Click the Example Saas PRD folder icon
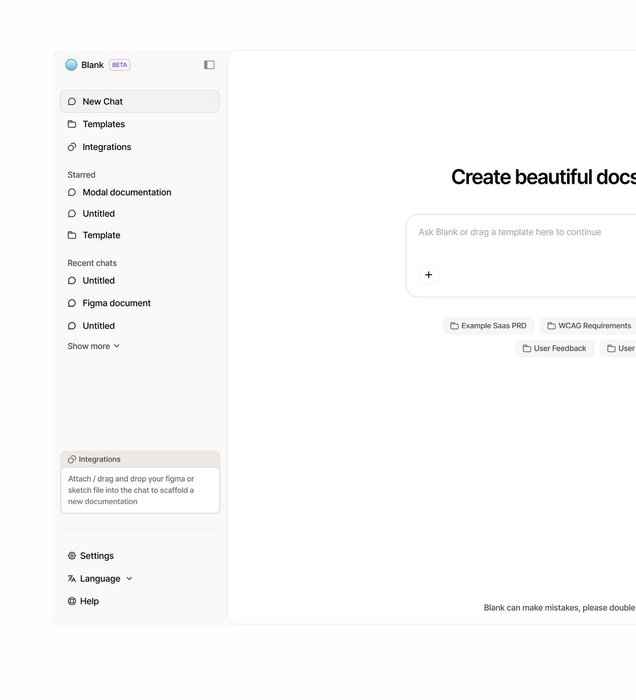Screen dimensions: 636x700 [454, 326]
